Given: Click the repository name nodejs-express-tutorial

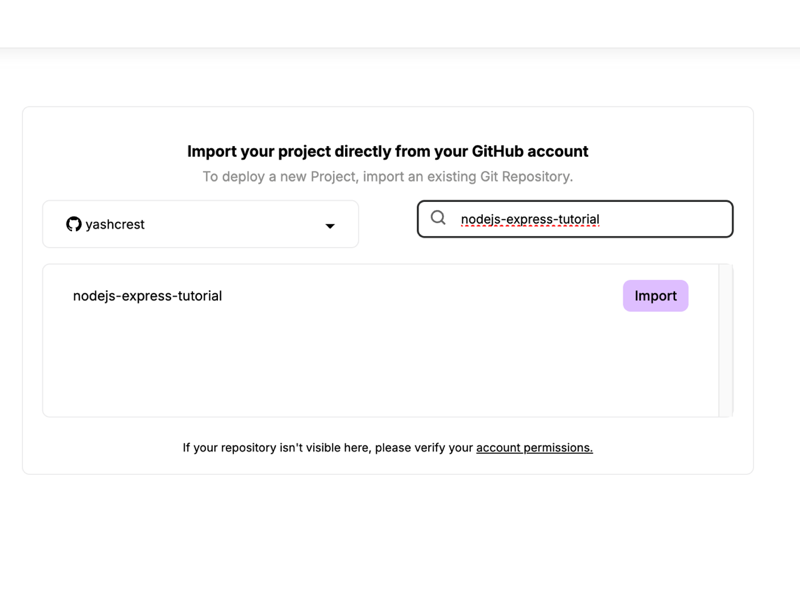Looking at the screenshot, I should coord(147,296).
